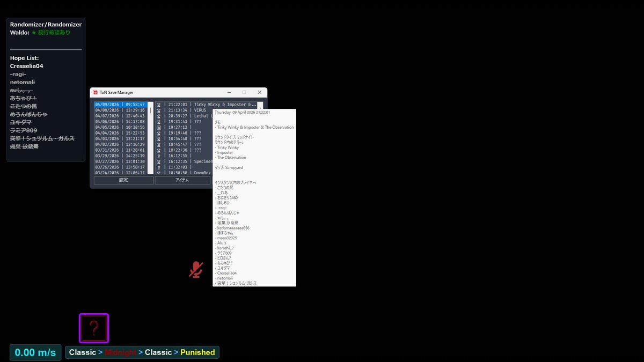Open the アイテム items button

click(x=182, y=180)
